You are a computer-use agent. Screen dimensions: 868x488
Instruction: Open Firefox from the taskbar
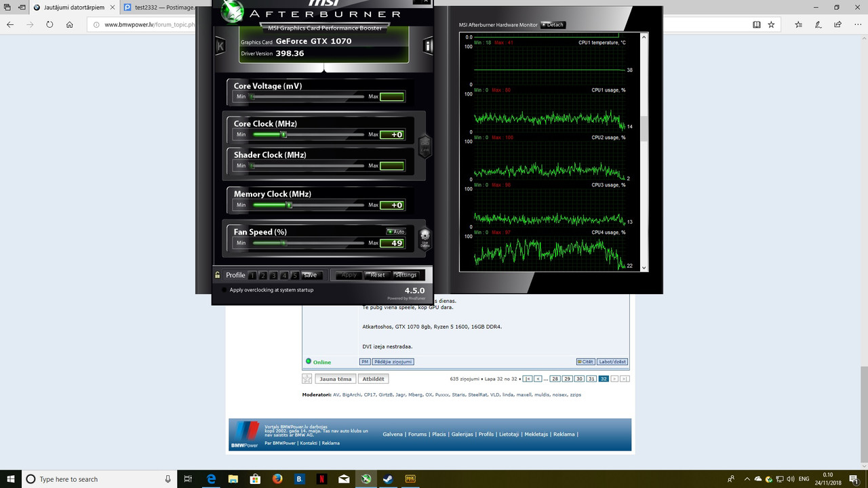277,479
